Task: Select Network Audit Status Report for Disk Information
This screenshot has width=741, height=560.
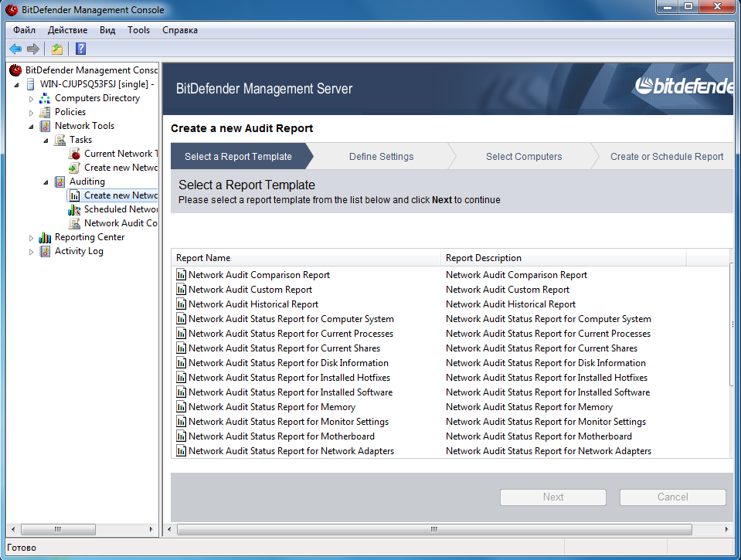Action: point(288,363)
